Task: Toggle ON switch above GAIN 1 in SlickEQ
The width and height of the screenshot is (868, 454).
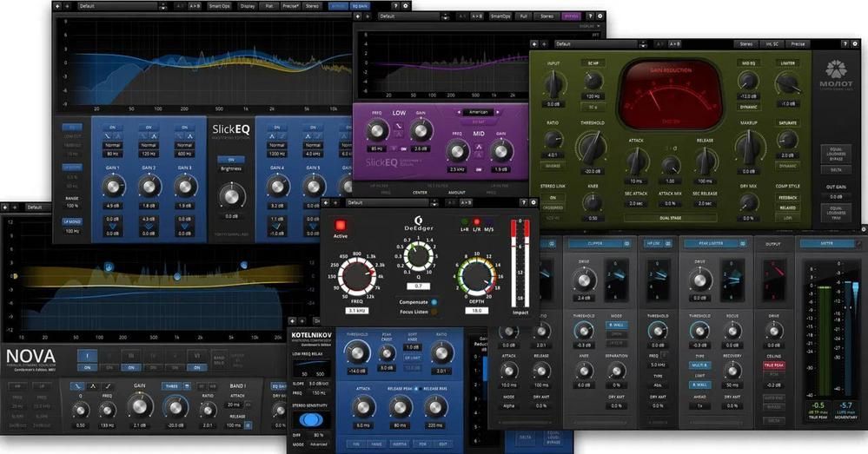Action: (112, 128)
